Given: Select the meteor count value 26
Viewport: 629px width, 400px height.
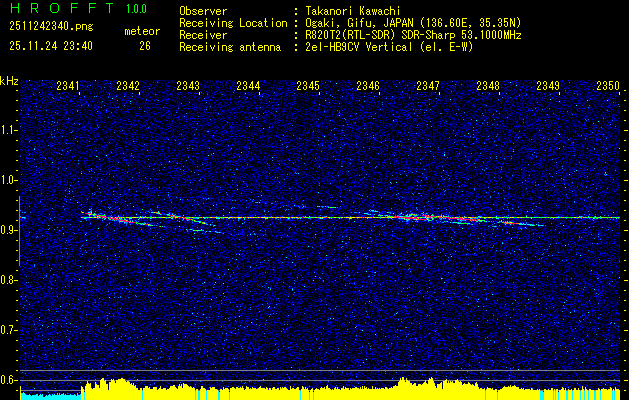Looking at the screenshot, I should point(144,45).
